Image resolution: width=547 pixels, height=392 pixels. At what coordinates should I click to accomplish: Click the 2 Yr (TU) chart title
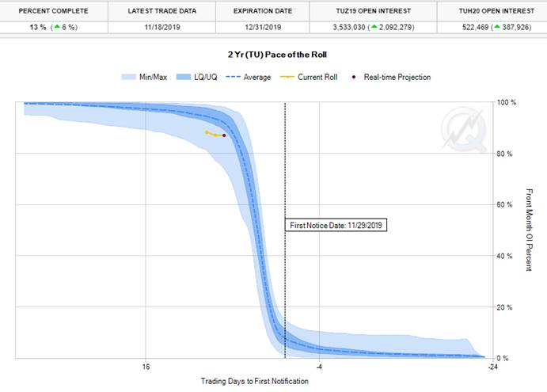[x=273, y=54]
